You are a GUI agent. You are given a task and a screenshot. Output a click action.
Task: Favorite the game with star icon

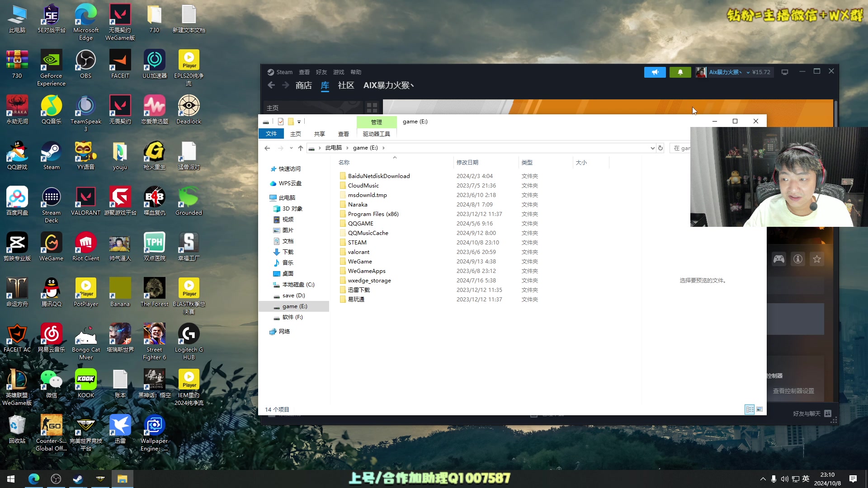[x=816, y=259]
